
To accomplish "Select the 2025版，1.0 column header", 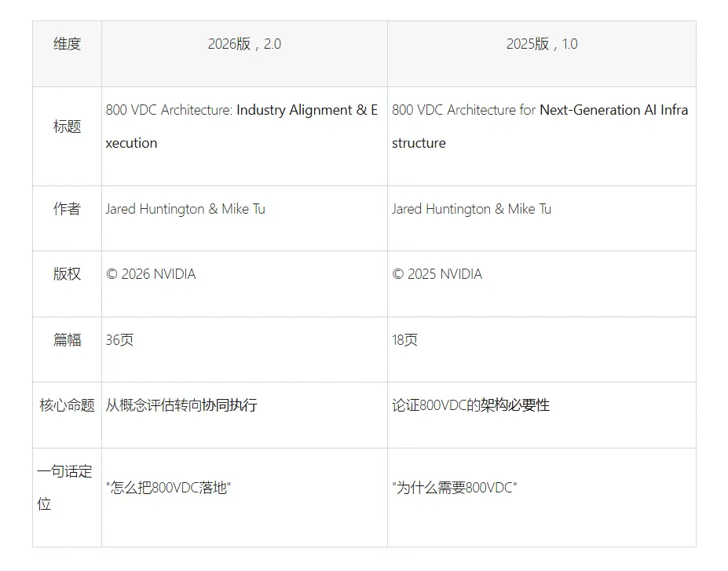I will pyautogui.click(x=542, y=44).
